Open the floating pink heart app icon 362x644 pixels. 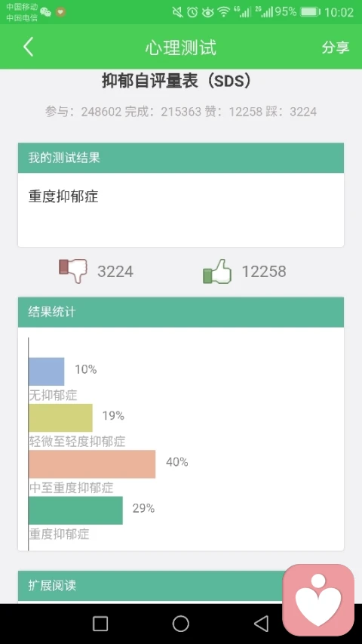coord(318,599)
